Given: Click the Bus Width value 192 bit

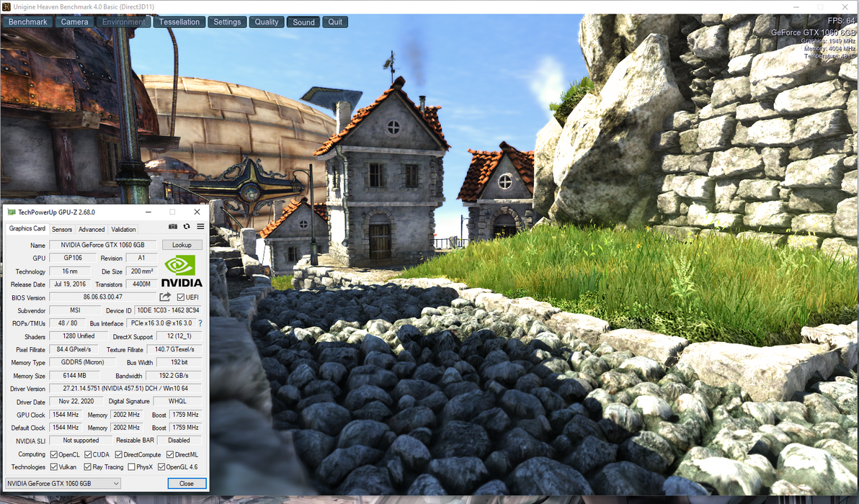Looking at the screenshot, I should (x=179, y=362).
